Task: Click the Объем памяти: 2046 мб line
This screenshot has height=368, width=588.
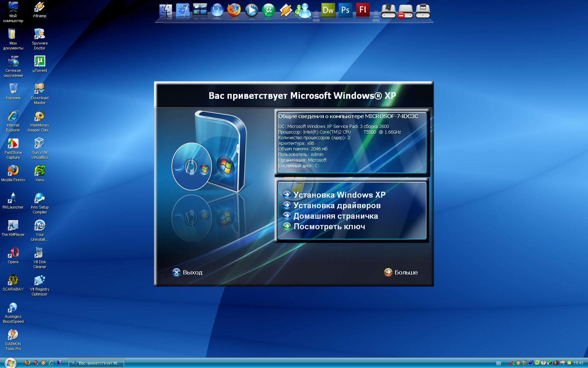Action: (x=303, y=149)
